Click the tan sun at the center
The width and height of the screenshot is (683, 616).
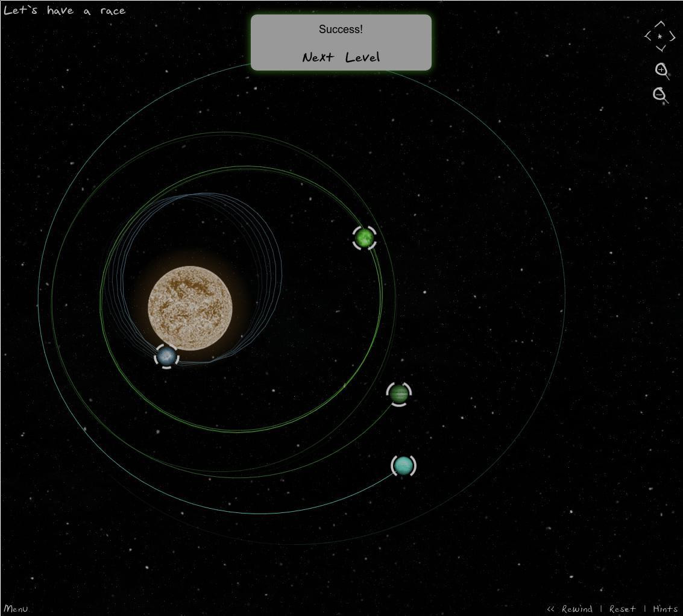[190, 309]
